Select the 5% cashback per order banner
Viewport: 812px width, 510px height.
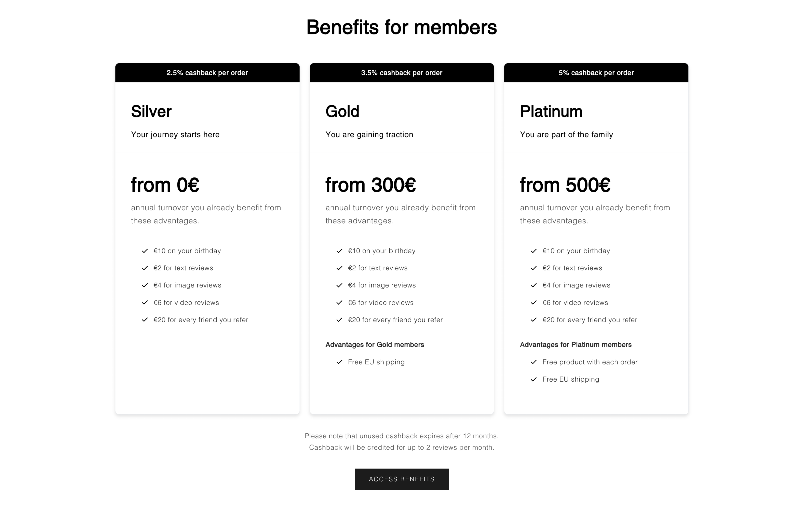click(596, 73)
